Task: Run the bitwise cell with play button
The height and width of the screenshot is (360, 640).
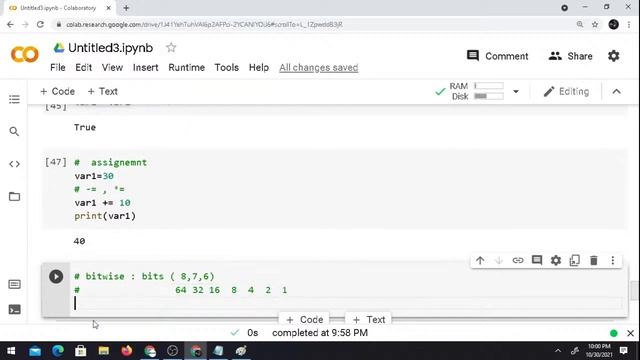Action: pyautogui.click(x=56, y=277)
